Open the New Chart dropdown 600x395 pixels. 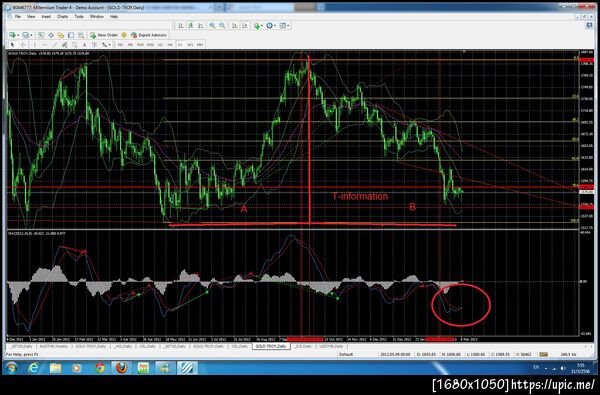tap(14, 35)
